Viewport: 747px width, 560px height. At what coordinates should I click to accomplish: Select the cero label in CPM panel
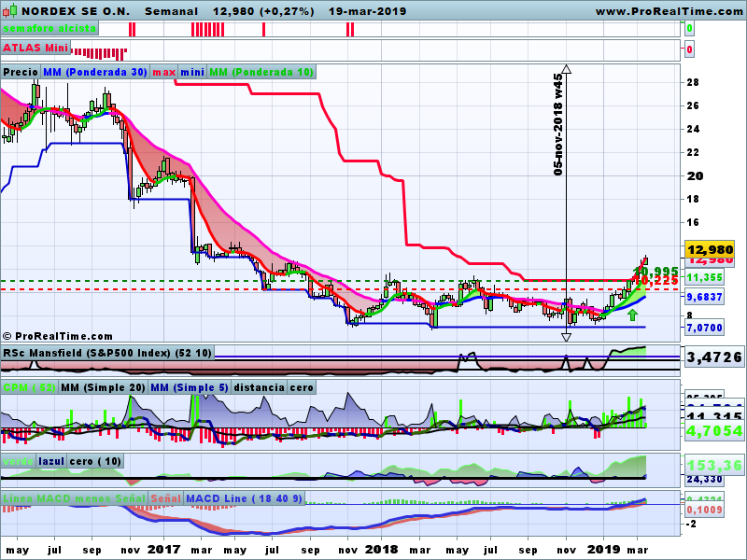302,387
